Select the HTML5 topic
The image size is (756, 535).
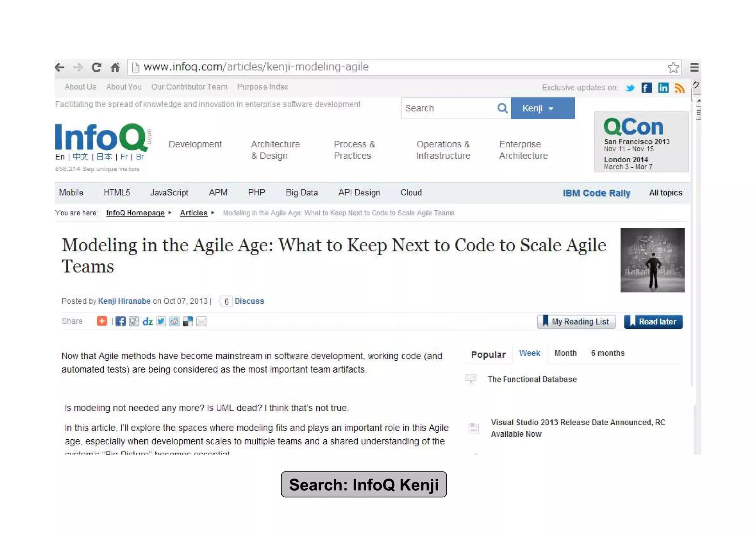point(117,192)
